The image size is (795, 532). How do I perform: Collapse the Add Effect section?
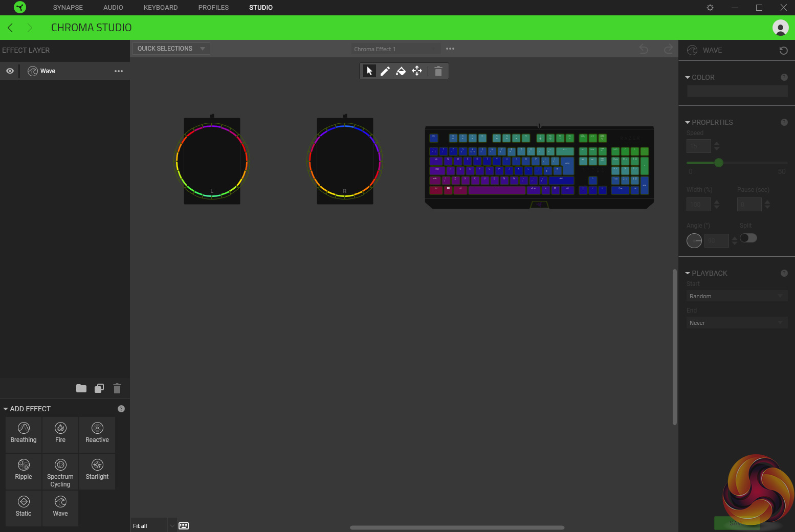tap(6, 409)
